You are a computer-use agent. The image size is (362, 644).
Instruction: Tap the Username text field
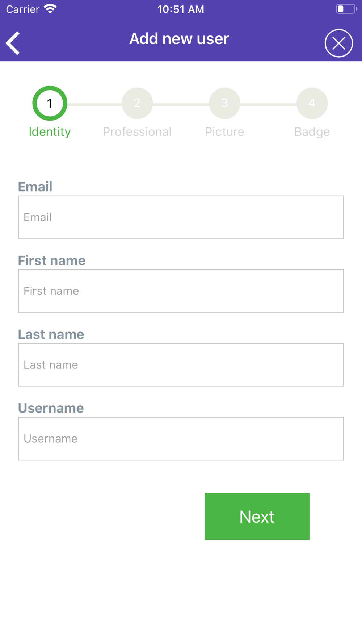click(x=181, y=439)
